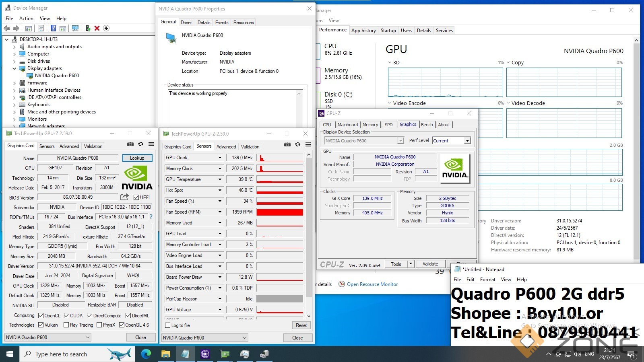Click the camera icon in GPU-Z Sensors window

click(287, 144)
